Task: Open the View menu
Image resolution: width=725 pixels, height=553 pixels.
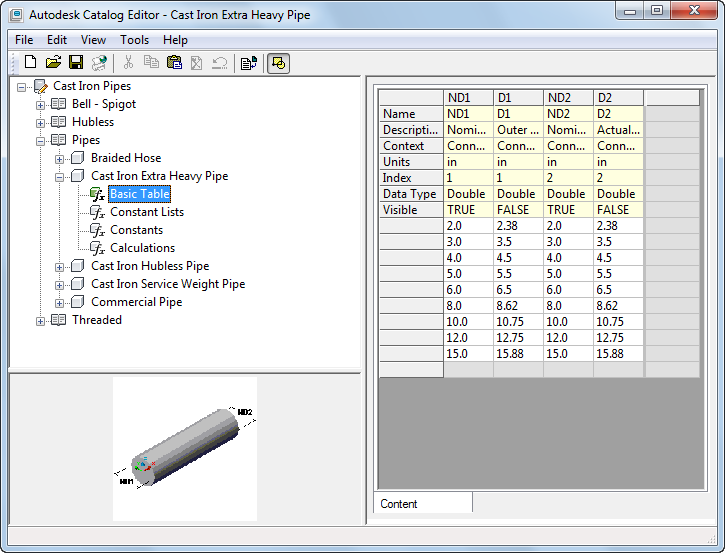Action: point(93,40)
